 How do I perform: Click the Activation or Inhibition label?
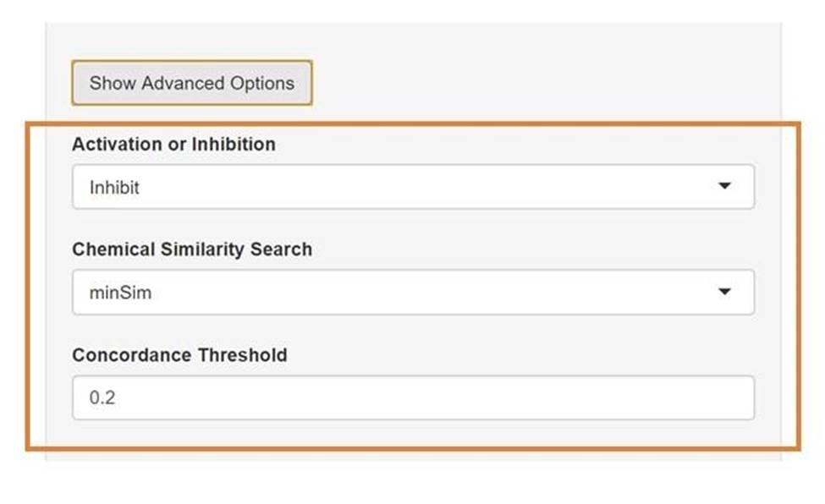[173, 144]
